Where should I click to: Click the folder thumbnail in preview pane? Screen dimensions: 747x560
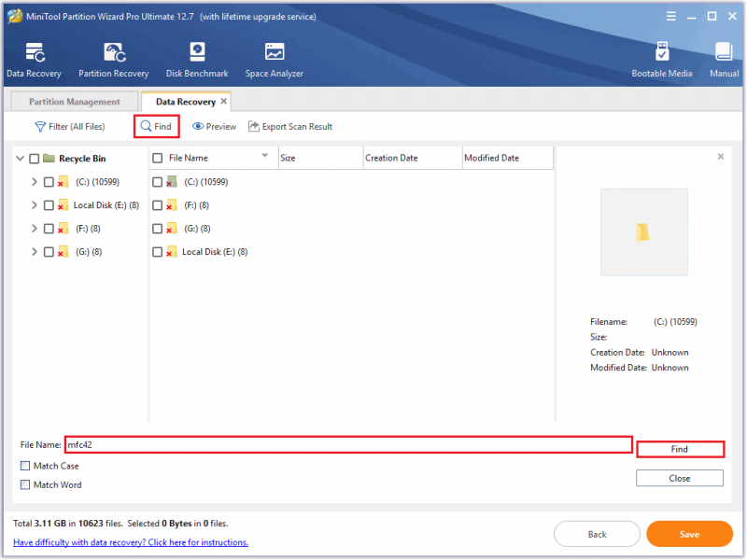(643, 232)
